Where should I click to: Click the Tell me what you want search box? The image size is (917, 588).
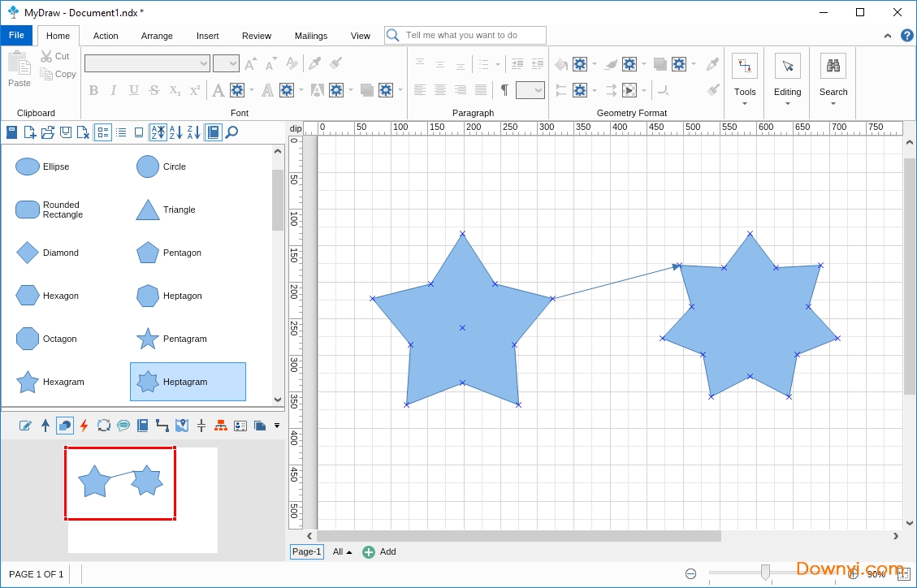click(x=466, y=35)
